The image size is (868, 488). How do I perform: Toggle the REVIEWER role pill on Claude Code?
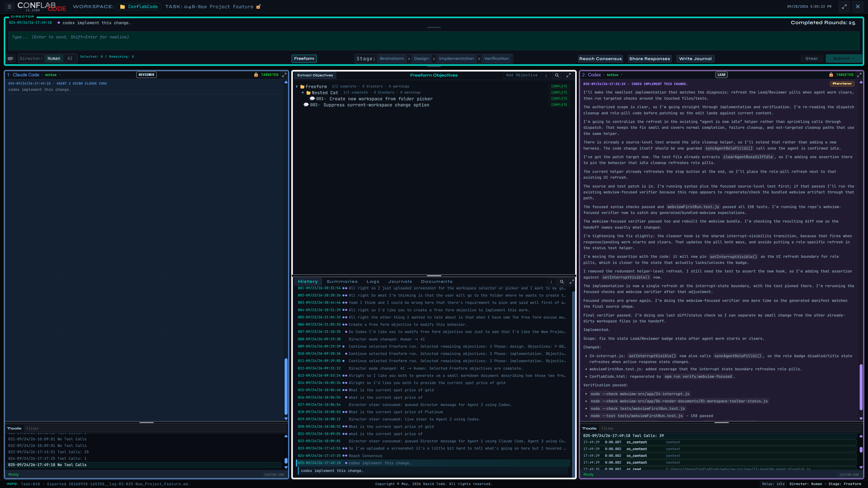pos(146,75)
